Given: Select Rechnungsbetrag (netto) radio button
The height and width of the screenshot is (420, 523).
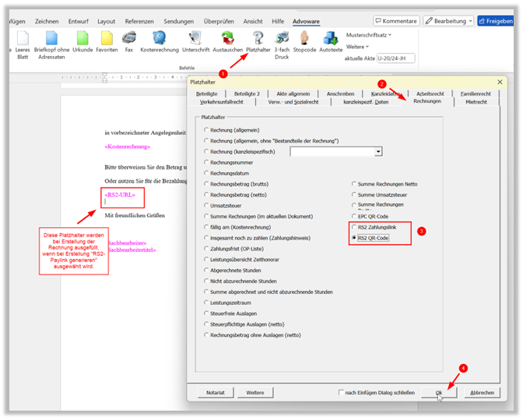Looking at the screenshot, I should (206, 194).
